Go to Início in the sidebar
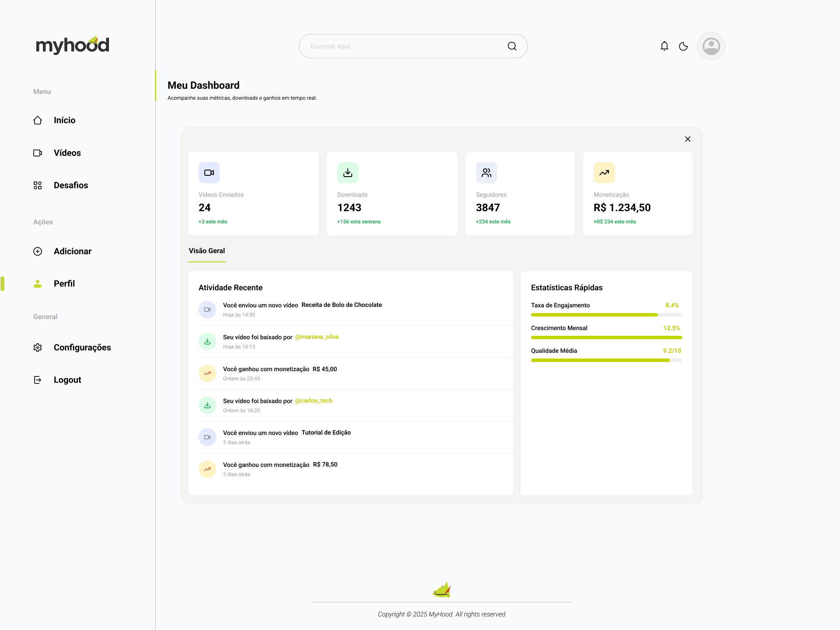Viewport: 840px width, 630px height. [64, 120]
